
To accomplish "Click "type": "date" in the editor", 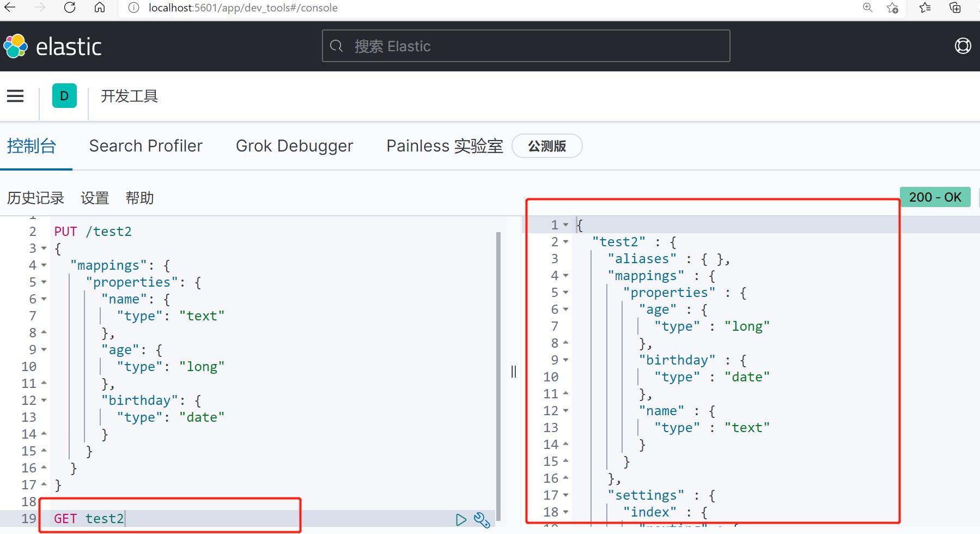I will click(171, 417).
